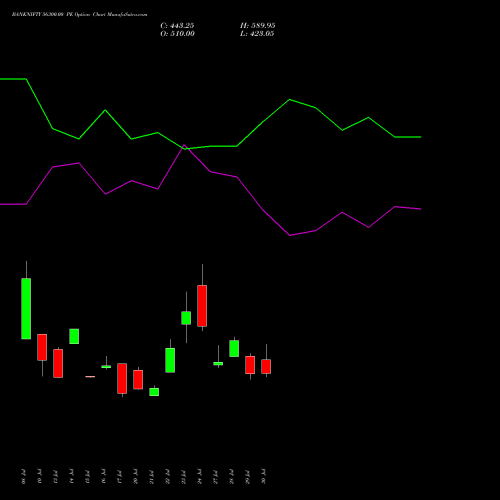This screenshot has width=500, height=500.
Task: Click the tall green candle for 08 Jul
Action: tap(26, 308)
